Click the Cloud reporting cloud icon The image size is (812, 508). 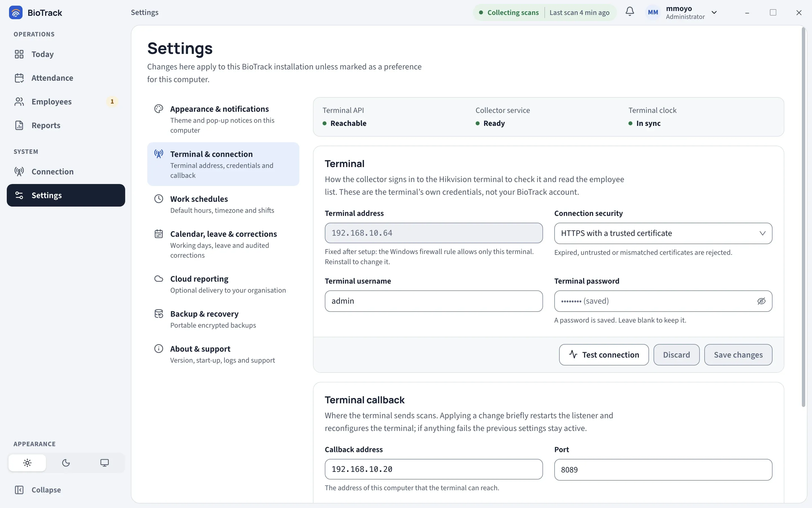[159, 279]
